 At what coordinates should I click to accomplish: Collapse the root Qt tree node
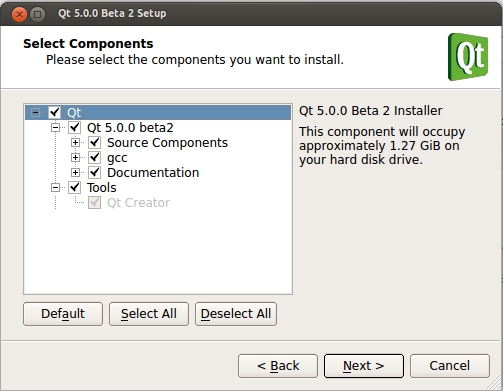(x=35, y=112)
